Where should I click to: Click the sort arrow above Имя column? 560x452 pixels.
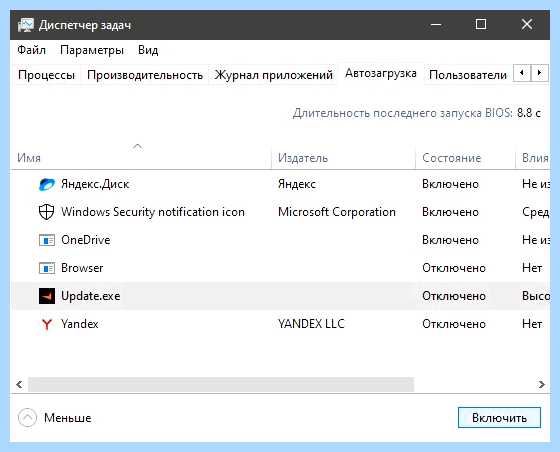pos(138,146)
